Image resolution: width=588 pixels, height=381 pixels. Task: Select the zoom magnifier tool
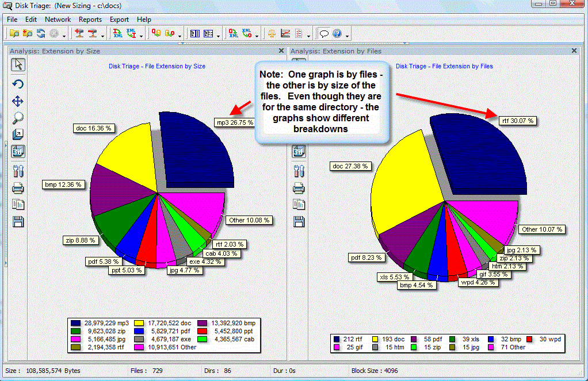[x=18, y=118]
